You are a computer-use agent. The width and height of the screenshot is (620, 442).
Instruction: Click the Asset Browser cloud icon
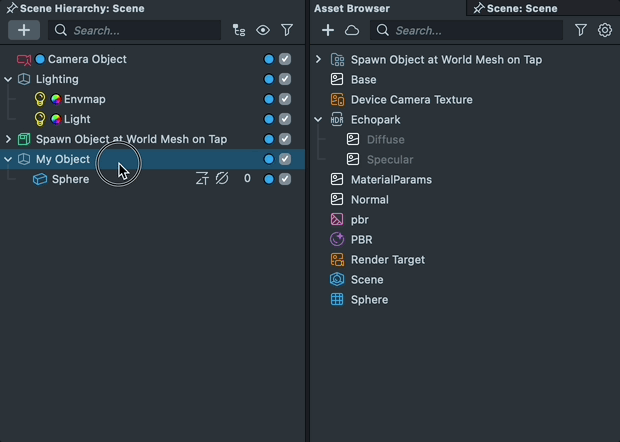352,31
